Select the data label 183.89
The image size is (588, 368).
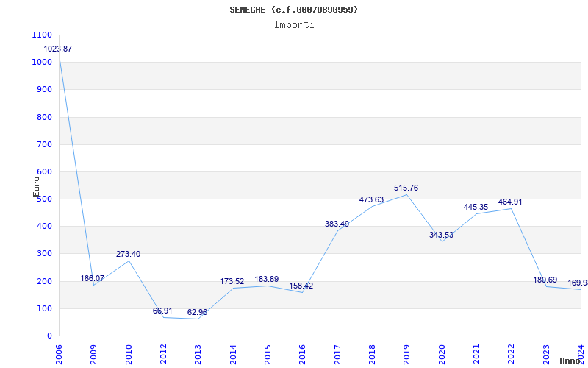(x=267, y=280)
